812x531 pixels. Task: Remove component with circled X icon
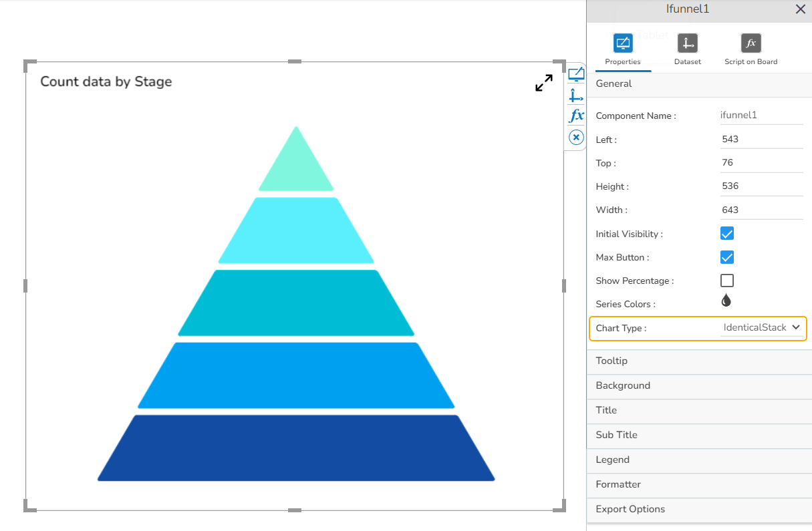pos(576,138)
